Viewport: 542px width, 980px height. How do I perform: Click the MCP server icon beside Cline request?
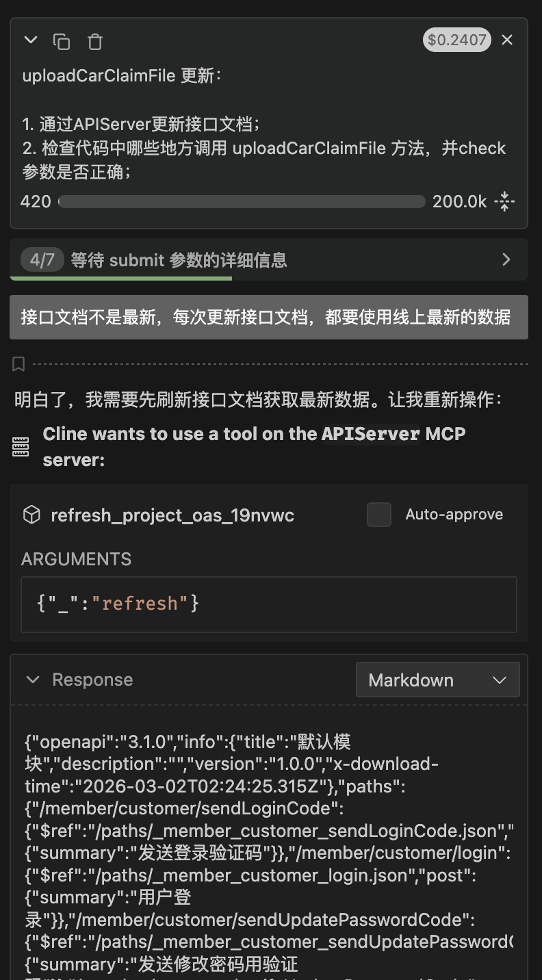[21, 447]
